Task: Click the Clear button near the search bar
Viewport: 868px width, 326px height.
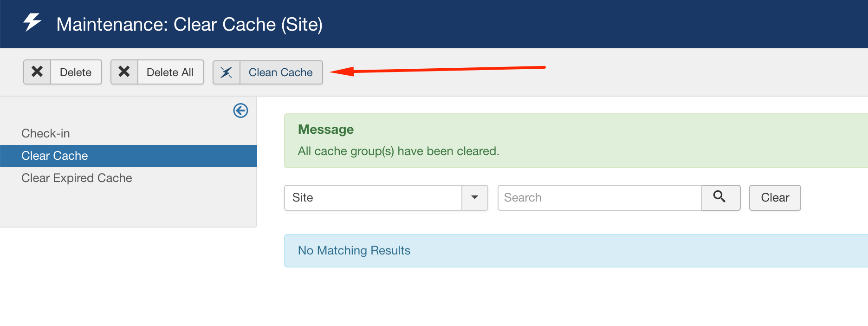Action: (774, 197)
